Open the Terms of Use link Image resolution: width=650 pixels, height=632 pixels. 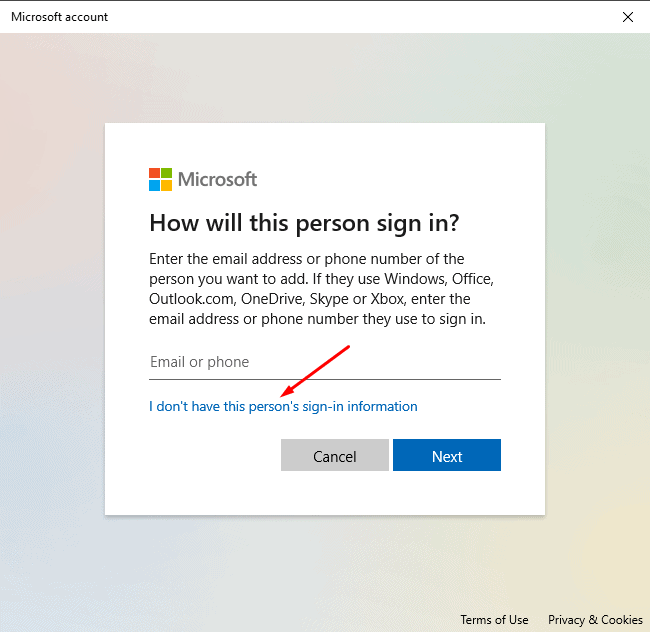494,620
